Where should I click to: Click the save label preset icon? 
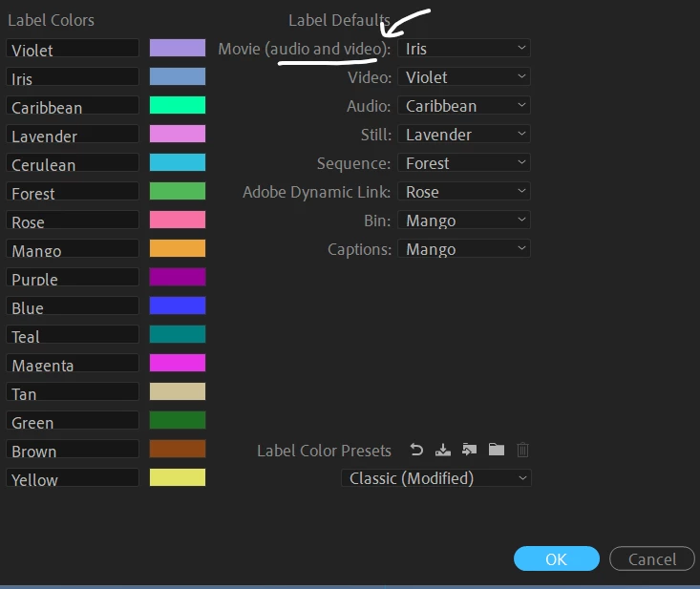tap(443, 450)
